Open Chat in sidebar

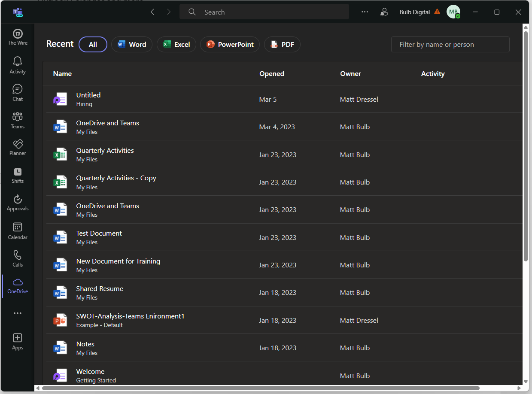18,93
